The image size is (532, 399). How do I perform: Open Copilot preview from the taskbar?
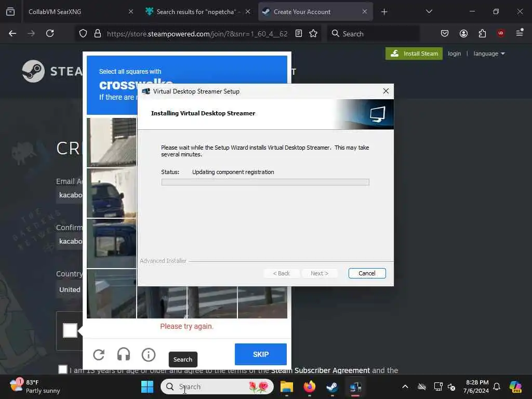(x=515, y=387)
